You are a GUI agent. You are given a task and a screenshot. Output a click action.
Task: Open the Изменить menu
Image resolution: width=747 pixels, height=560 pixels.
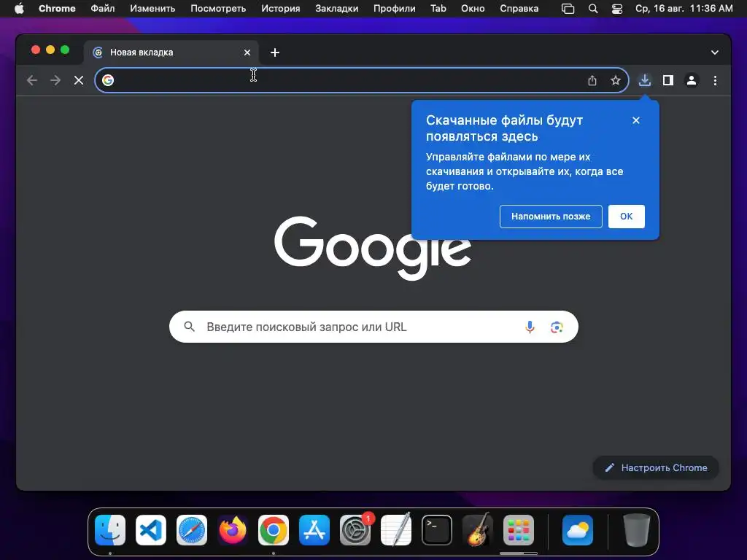pos(152,9)
